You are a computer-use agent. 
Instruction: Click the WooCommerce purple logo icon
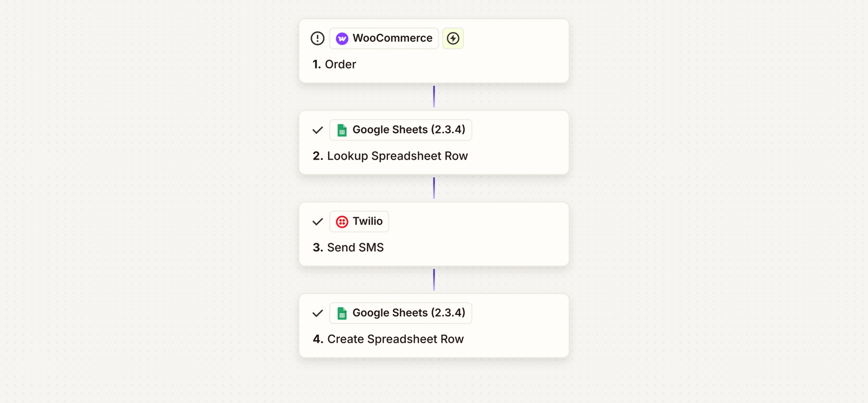coord(342,39)
